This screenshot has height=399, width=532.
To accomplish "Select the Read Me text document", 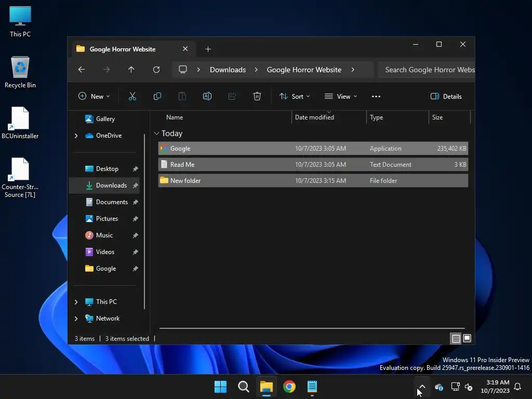I will (313, 165).
